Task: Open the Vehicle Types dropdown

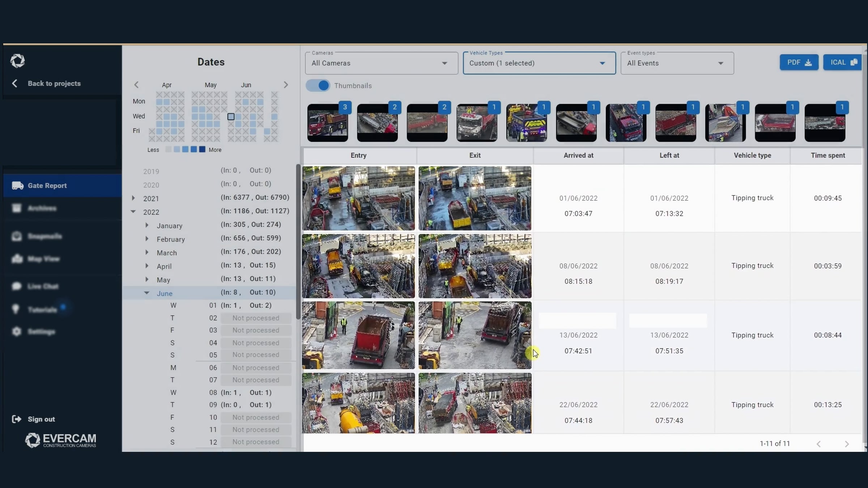Action: coord(539,63)
